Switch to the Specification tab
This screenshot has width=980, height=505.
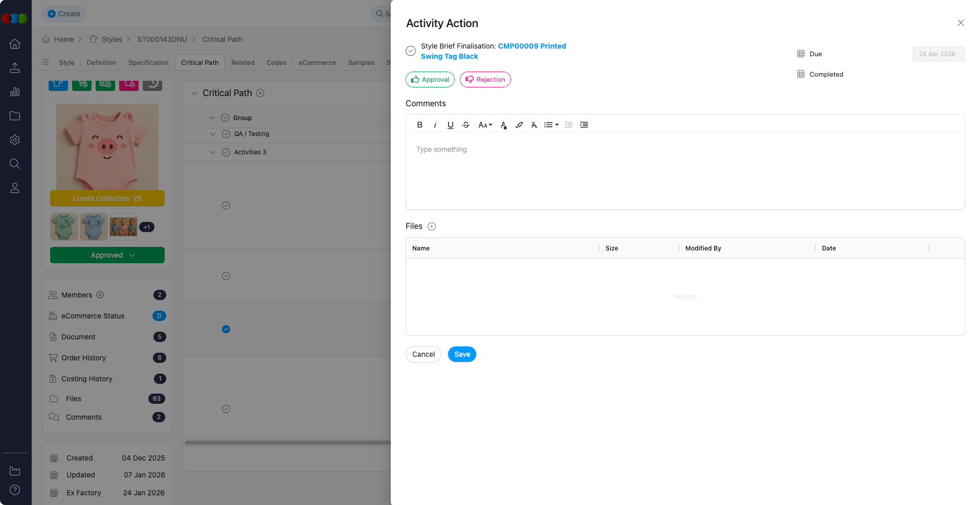point(148,62)
